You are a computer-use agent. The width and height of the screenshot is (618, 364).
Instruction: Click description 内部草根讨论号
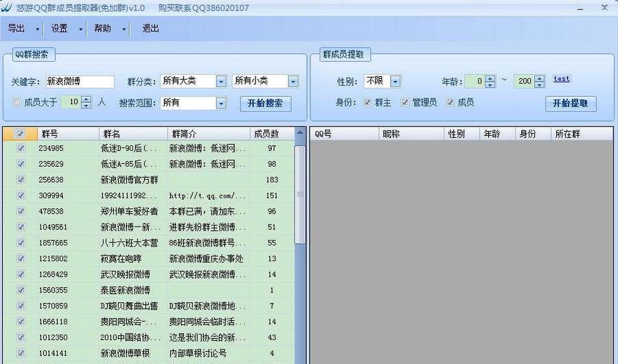[198, 353]
